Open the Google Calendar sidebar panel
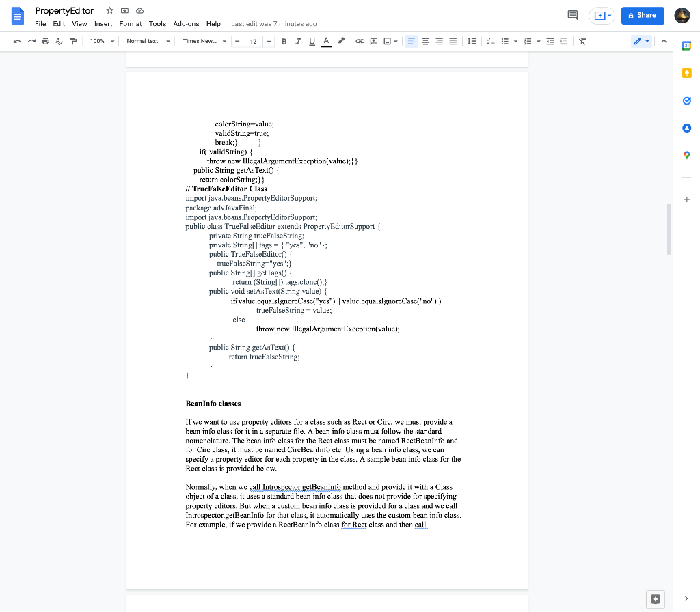Viewport: 700px width, 612px height. (686, 46)
